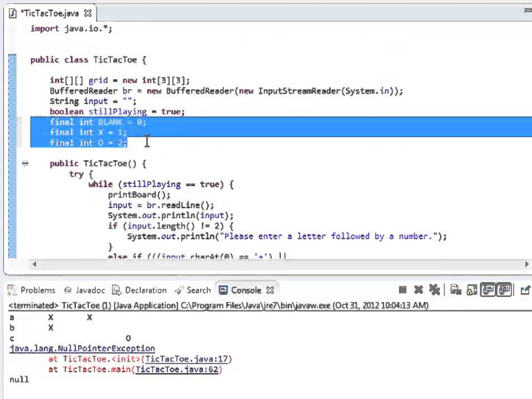Open TicTacToe.java:17 stack trace link
The width and height of the screenshot is (532, 399).
[187, 359]
